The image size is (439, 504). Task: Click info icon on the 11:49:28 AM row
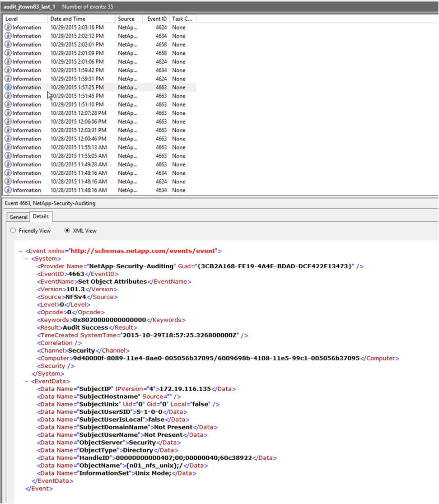tap(8, 165)
